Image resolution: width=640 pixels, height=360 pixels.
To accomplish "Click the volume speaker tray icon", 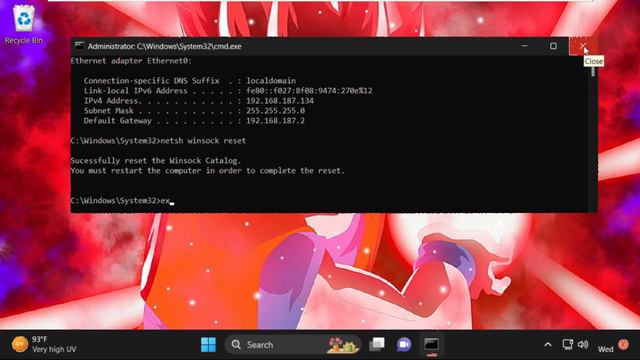I will [583, 344].
